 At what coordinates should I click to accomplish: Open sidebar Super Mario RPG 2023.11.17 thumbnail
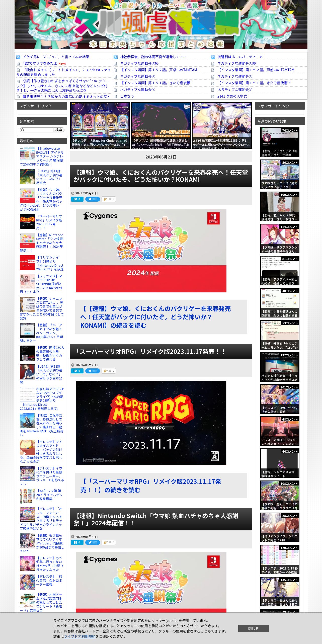pyautogui.click(x=27, y=222)
